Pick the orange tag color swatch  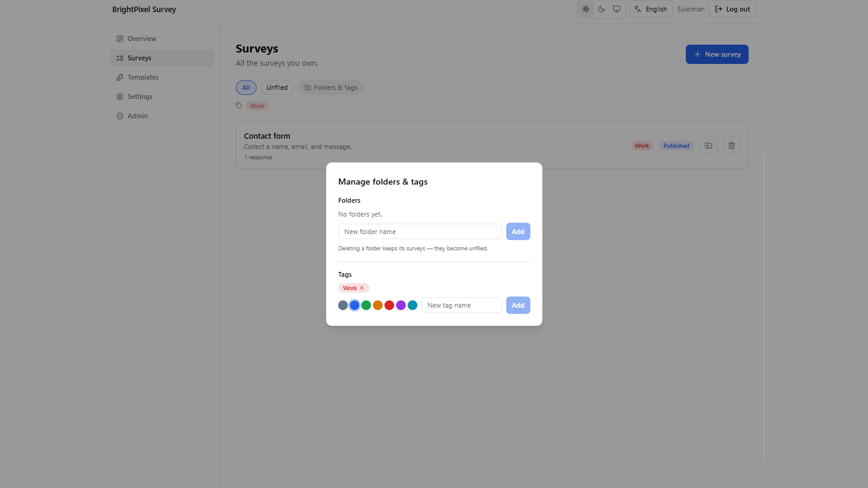coord(378,305)
